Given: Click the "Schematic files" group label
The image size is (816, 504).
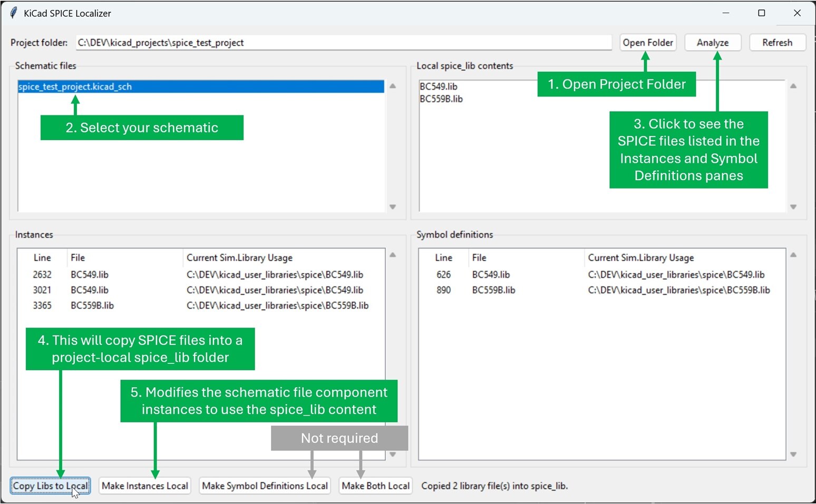Looking at the screenshot, I should point(45,66).
